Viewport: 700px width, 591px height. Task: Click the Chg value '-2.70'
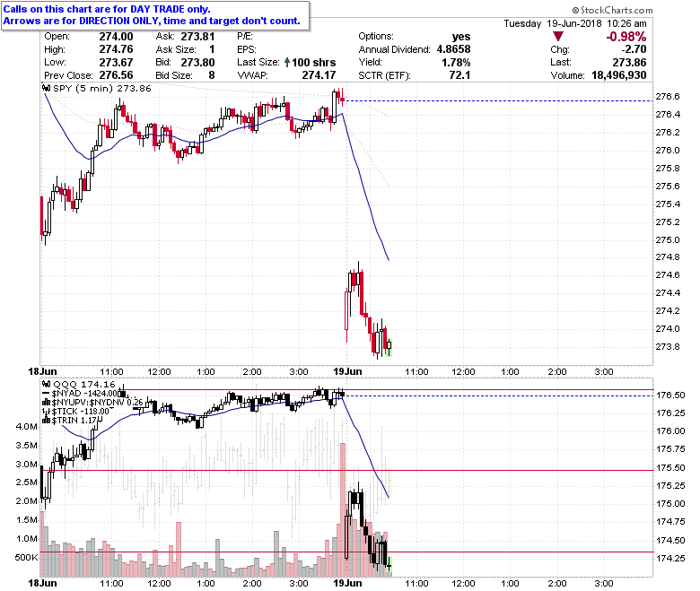tap(634, 49)
